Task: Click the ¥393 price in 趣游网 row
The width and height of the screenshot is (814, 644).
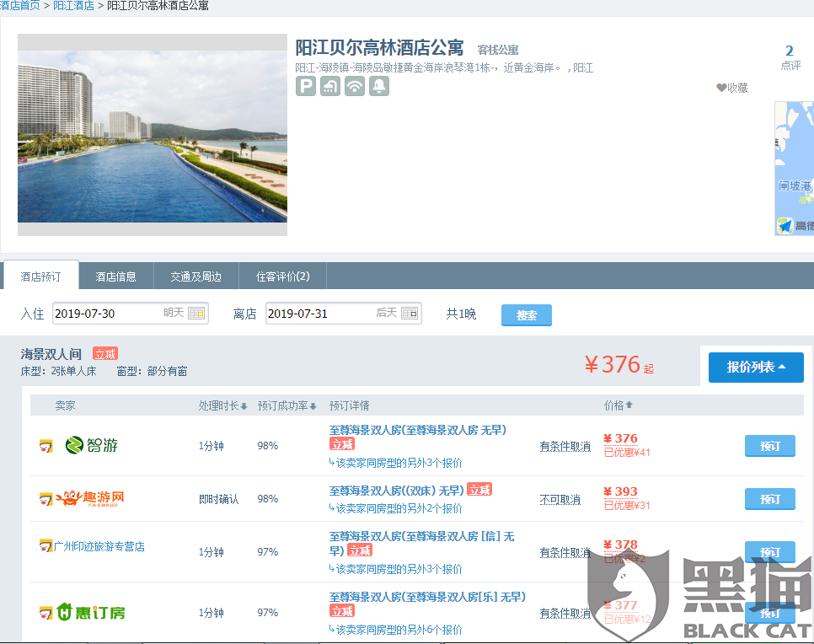Action: pos(620,491)
